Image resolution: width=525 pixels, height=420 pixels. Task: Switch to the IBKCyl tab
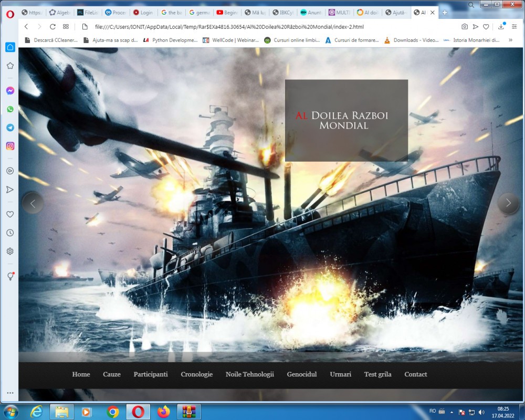point(283,13)
